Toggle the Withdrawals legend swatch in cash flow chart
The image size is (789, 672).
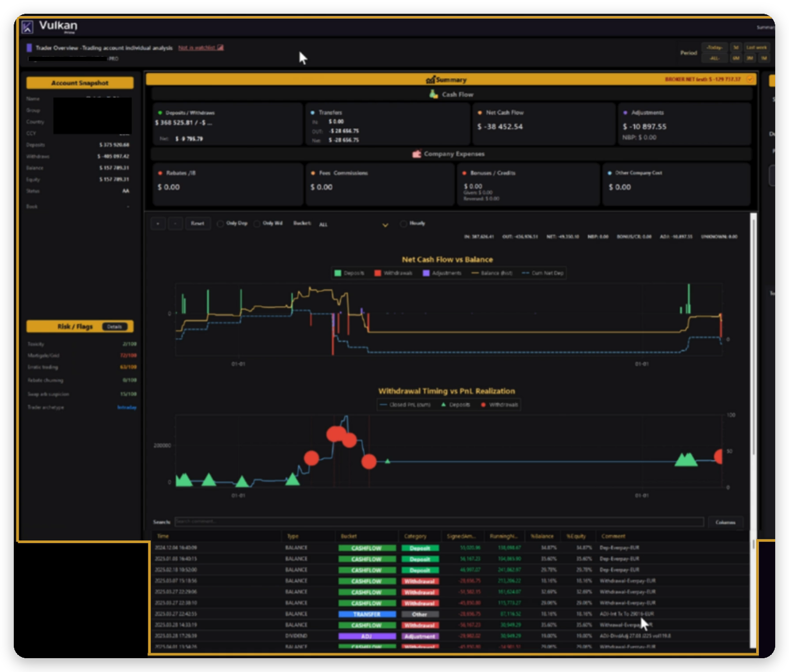(x=378, y=273)
